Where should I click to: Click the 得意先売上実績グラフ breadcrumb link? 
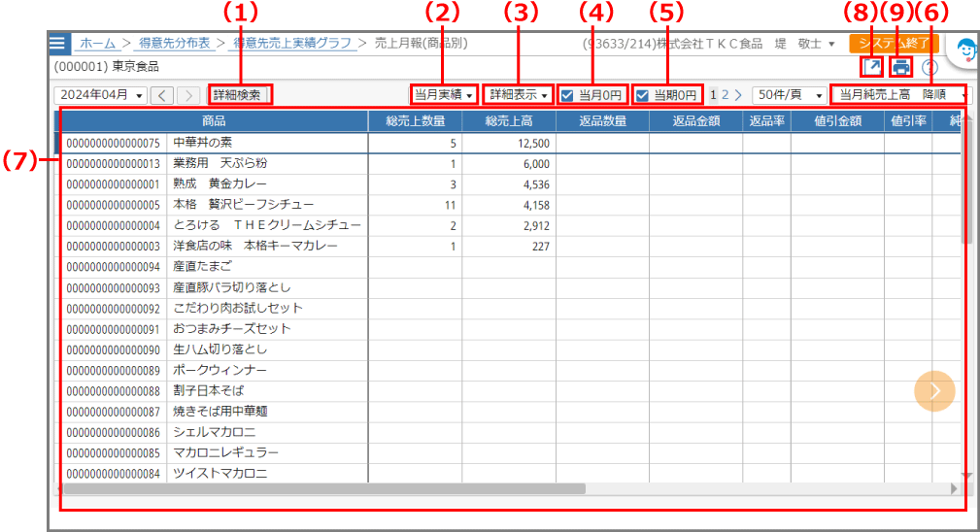pyautogui.click(x=292, y=43)
